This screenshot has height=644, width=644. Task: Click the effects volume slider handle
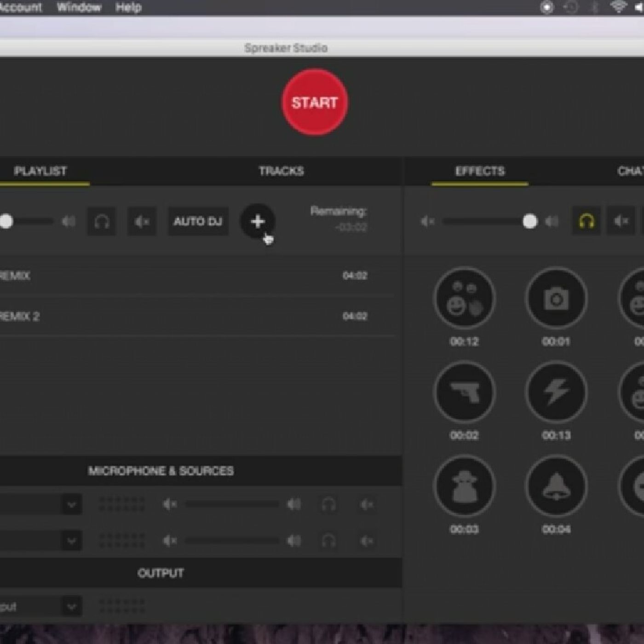(530, 221)
